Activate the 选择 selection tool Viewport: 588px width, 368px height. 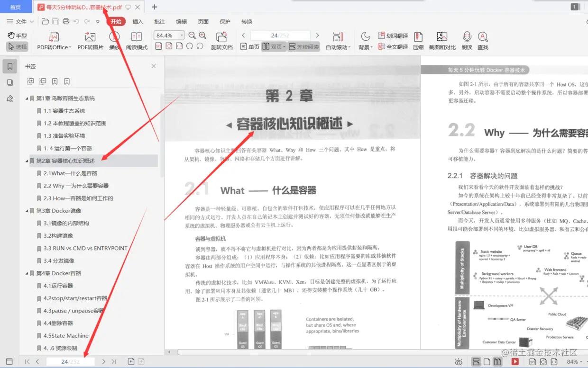[18, 47]
